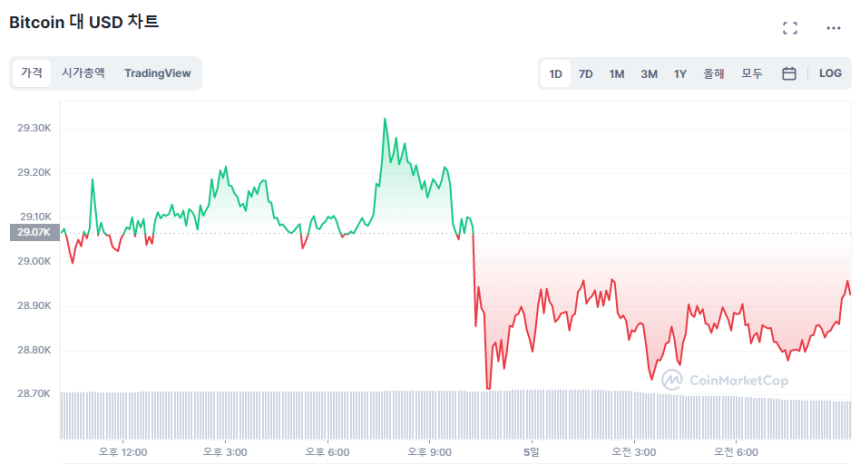Viewport: 860px width, 464px height.
Task: Open the three-dot more options menu
Action: click(833, 28)
